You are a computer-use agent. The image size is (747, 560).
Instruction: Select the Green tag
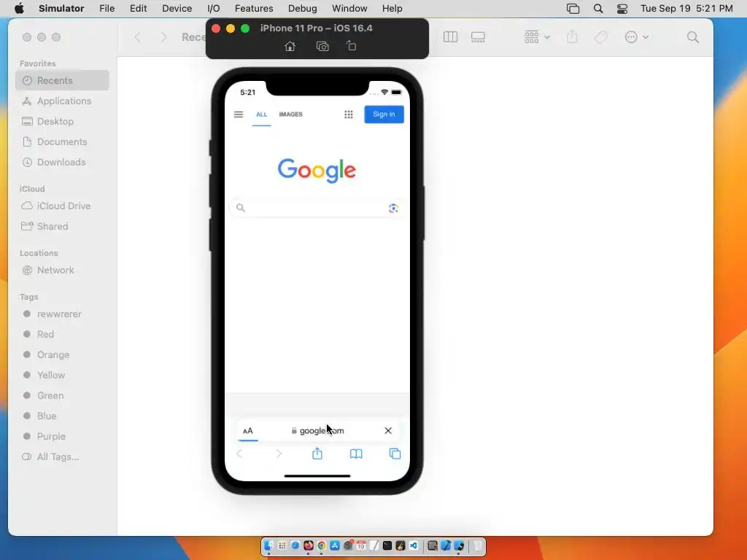pos(63,396)
